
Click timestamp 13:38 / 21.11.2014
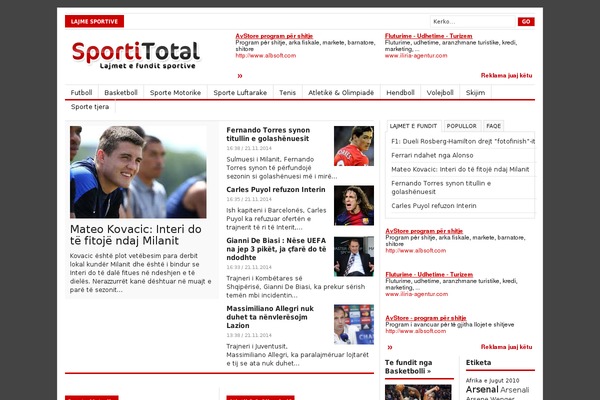pyautogui.click(x=249, y=335)
